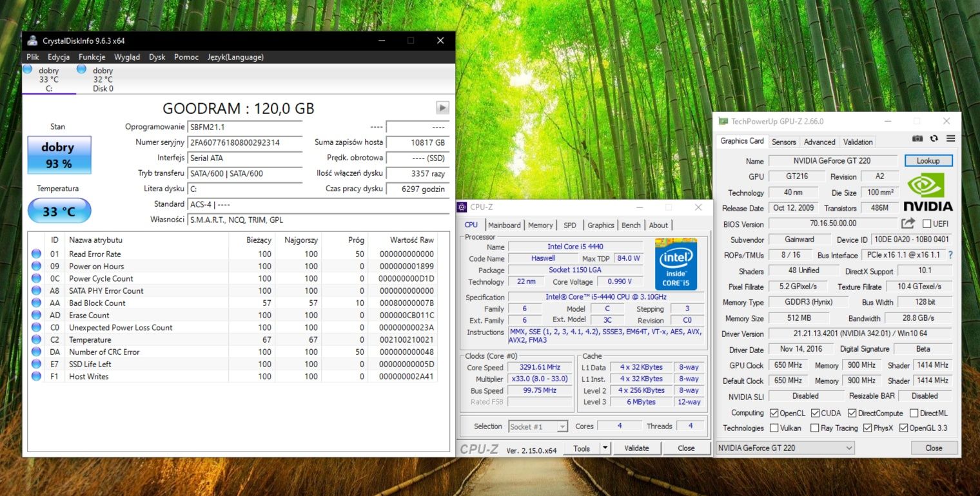The image size is (980, 496).
Task: Click the Intel Core i5 logo in CPU-Z
Action: point(676,265)
